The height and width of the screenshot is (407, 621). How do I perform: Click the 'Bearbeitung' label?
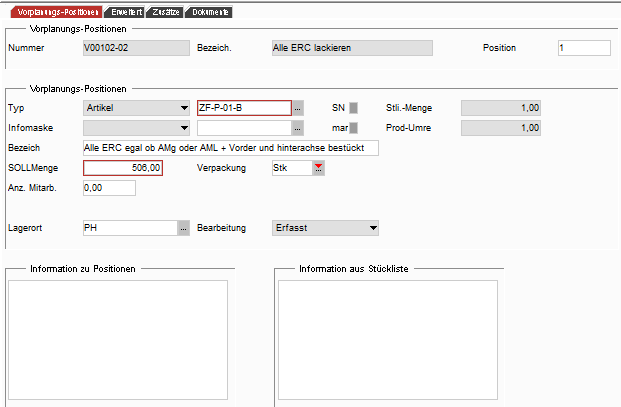221,228
